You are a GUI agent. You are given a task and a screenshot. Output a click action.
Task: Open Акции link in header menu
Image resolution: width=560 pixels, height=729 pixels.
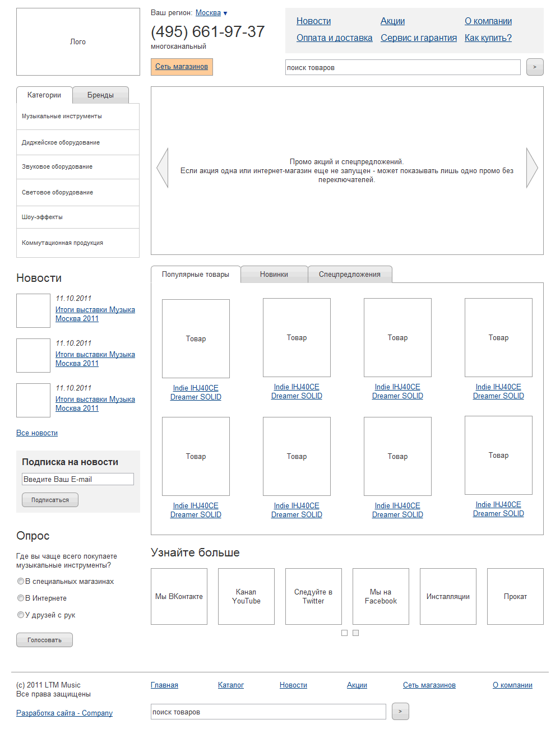coord(392,21)
